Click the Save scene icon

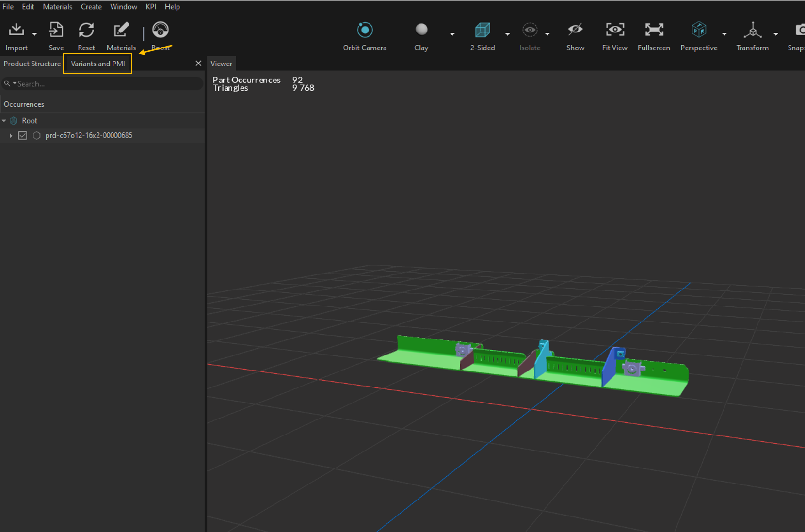[x=56, y=30]
